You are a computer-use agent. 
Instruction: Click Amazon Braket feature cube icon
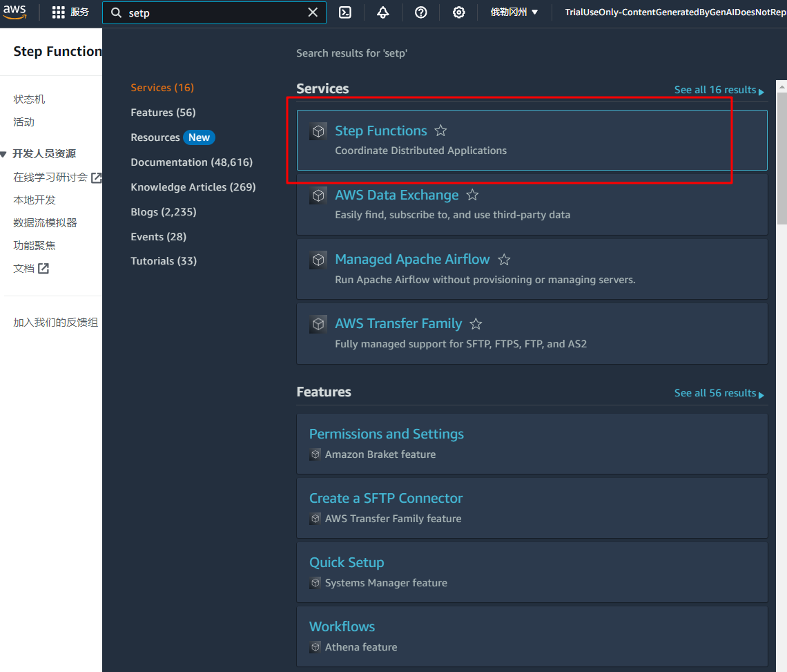point(315,454)
